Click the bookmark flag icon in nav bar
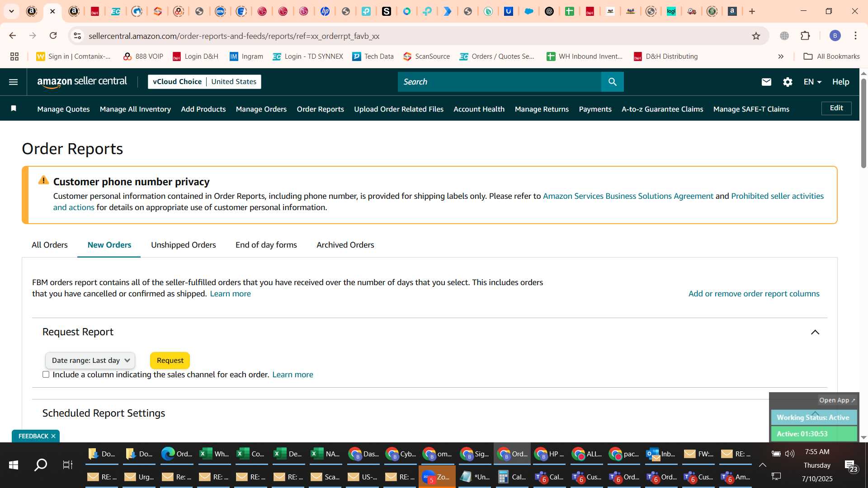The width and height of the screenshot is (868, 488). pos(14,108)
